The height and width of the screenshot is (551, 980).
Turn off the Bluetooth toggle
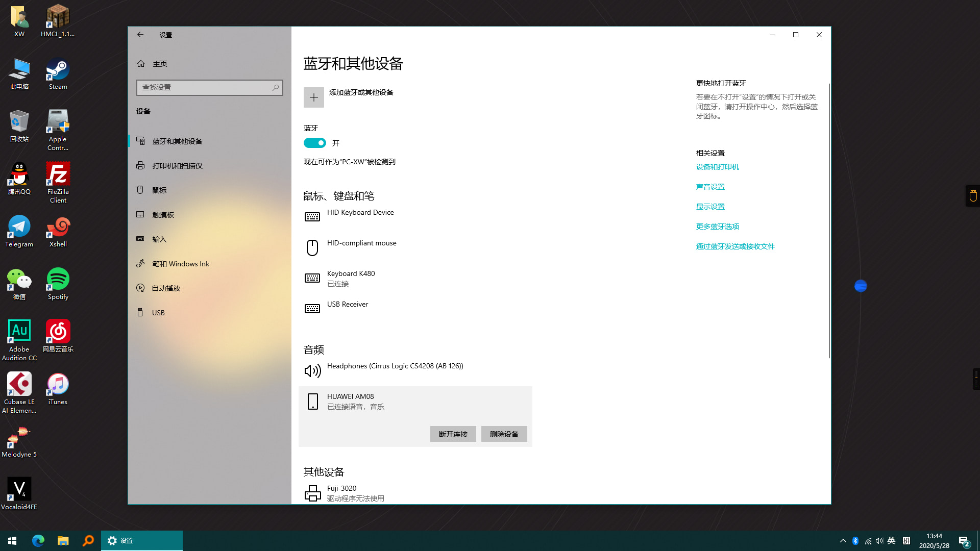(315, 143)
